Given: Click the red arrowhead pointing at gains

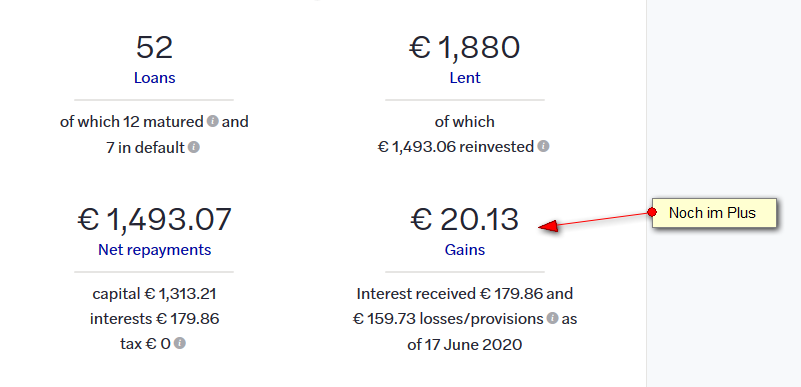Looking at the screenshot, I should click(x=549, y=226).
